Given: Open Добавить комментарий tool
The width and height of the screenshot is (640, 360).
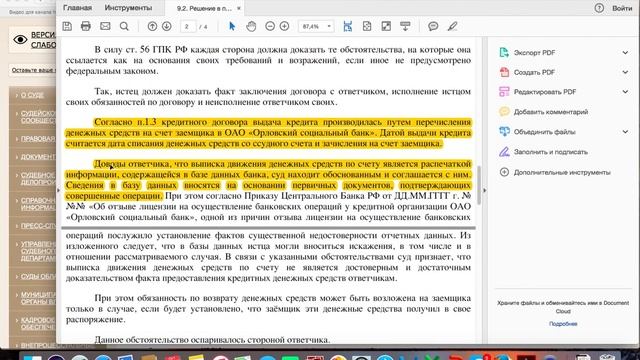Looking at the screenshot, I should [x=551, y=112].
